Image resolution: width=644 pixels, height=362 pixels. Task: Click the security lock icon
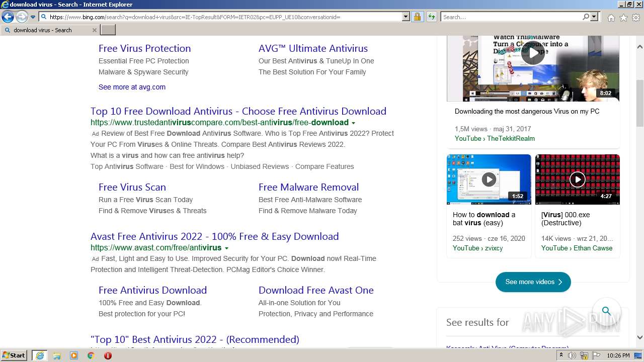click(x=417, y=17)
